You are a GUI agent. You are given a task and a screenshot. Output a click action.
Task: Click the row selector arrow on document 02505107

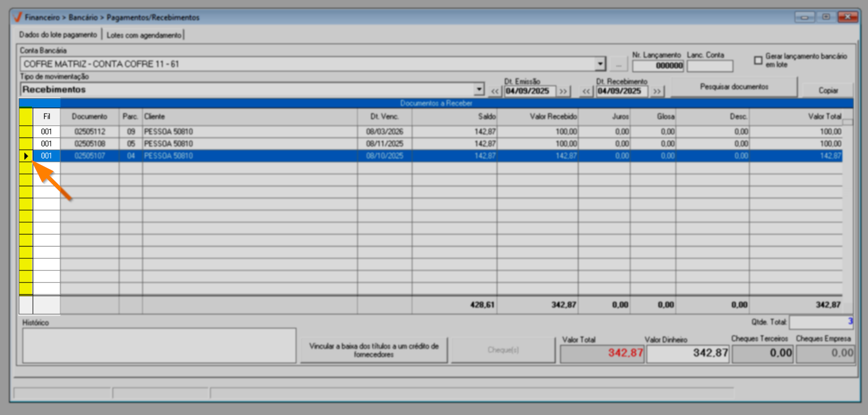coord(26,156)
